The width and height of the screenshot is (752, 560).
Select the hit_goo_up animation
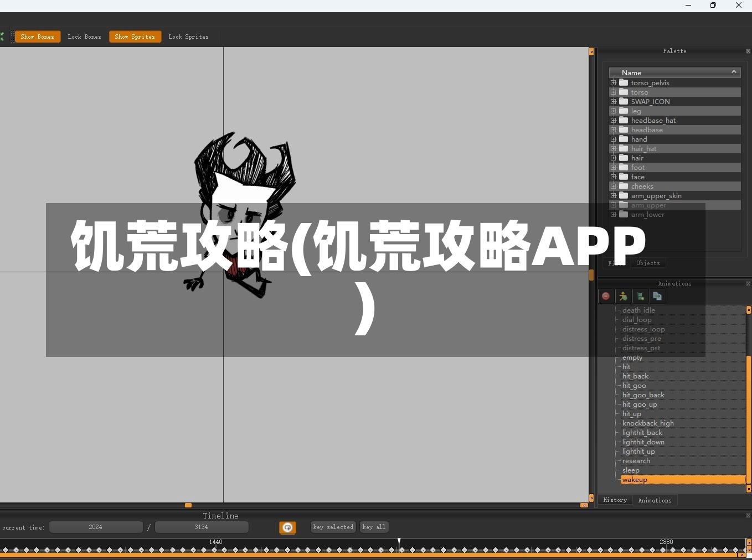pos(683,405)
